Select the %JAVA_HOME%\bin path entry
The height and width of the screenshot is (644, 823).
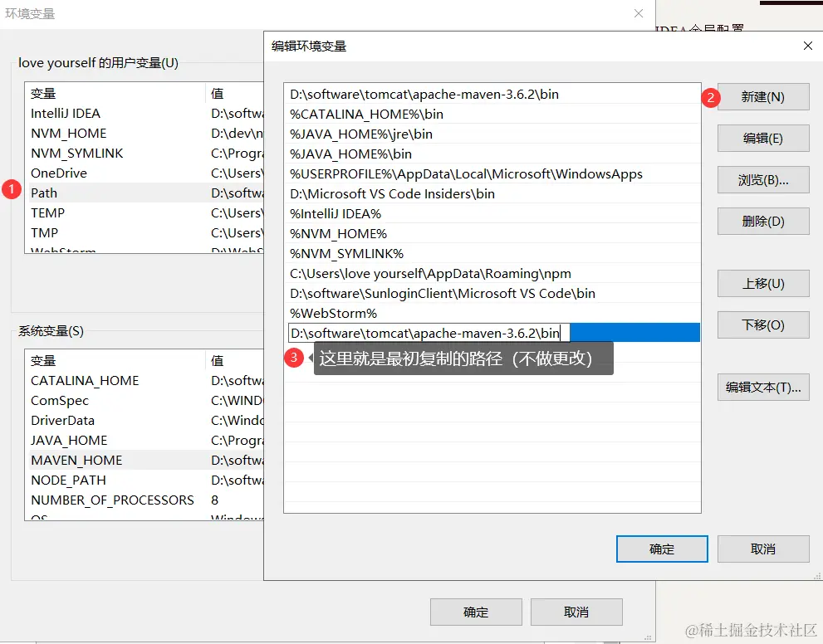tap(359, 154)
